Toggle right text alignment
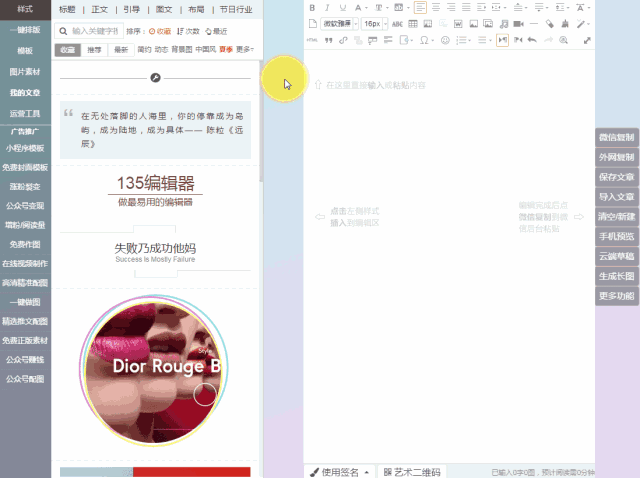 coord(451,8)
